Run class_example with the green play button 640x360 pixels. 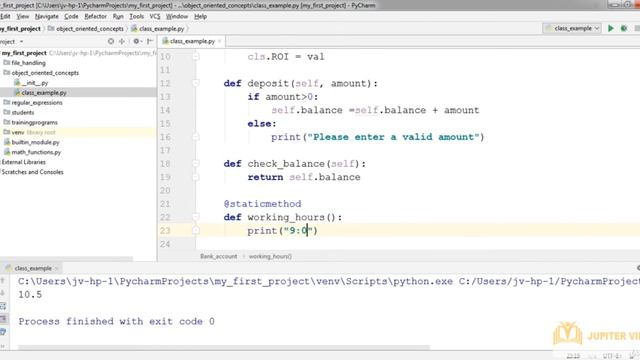point(611,28)
